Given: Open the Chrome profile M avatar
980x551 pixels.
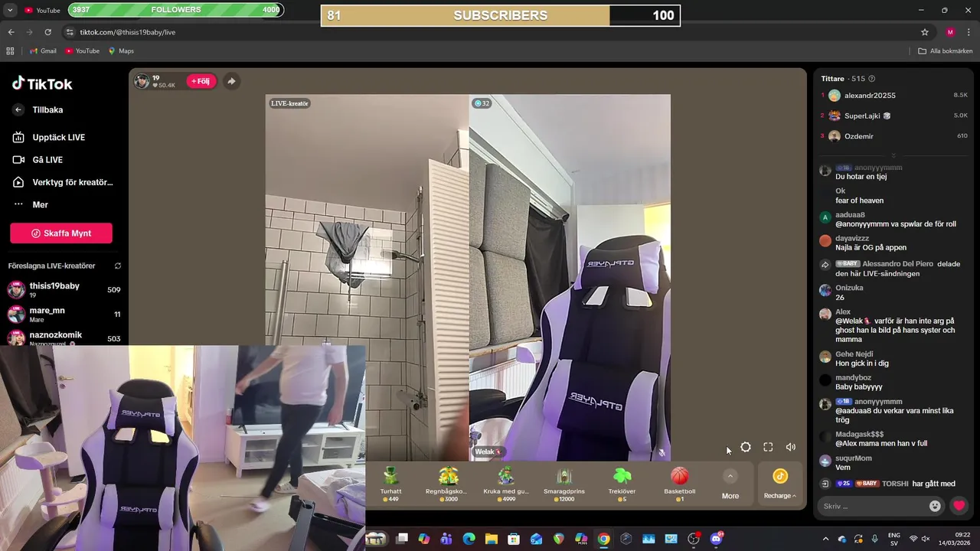Looking at the screenshot, I should pyautogui.click(x=950, y=32).
